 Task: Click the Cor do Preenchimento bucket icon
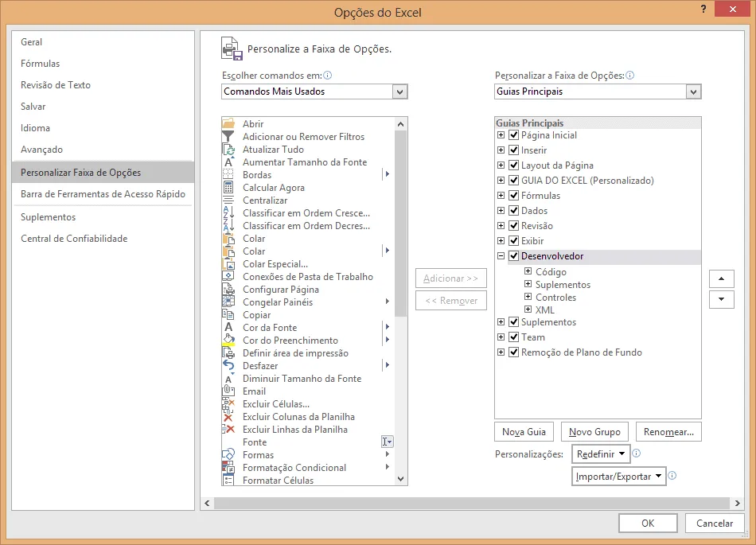point(228,341)
